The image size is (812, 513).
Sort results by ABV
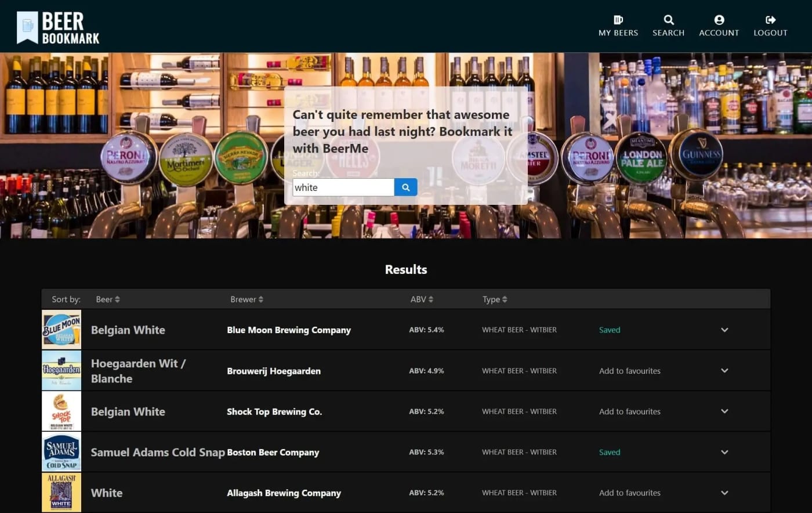click(422, 299)
